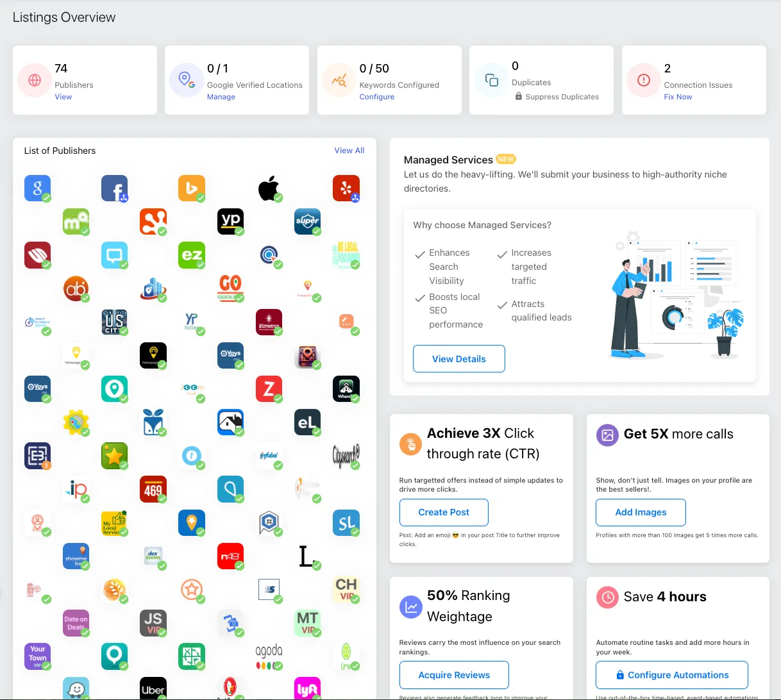
Task: Select the GoLocal 'GO' publisher icon
Action: point(230,288)
